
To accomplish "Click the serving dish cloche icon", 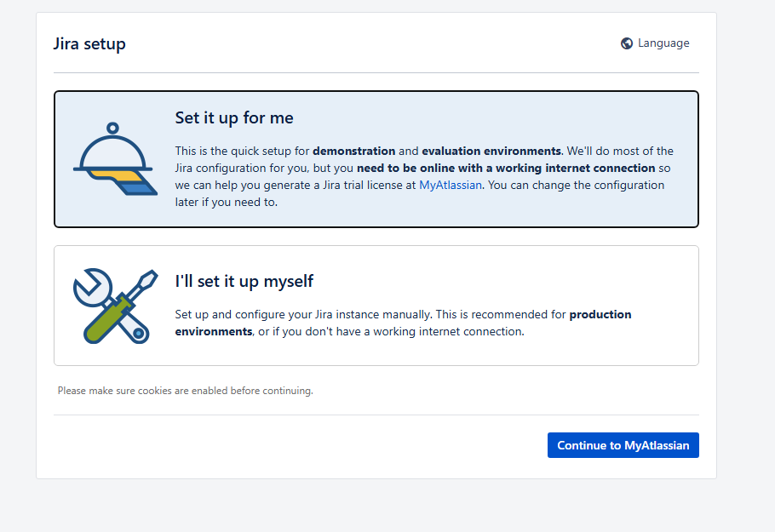I will click(x=114, y=159).
